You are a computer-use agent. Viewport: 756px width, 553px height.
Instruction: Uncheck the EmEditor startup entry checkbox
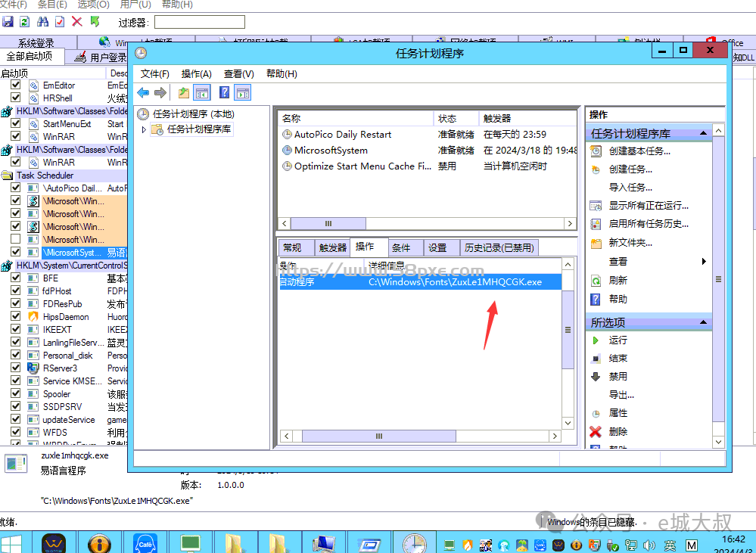[15, 85]
